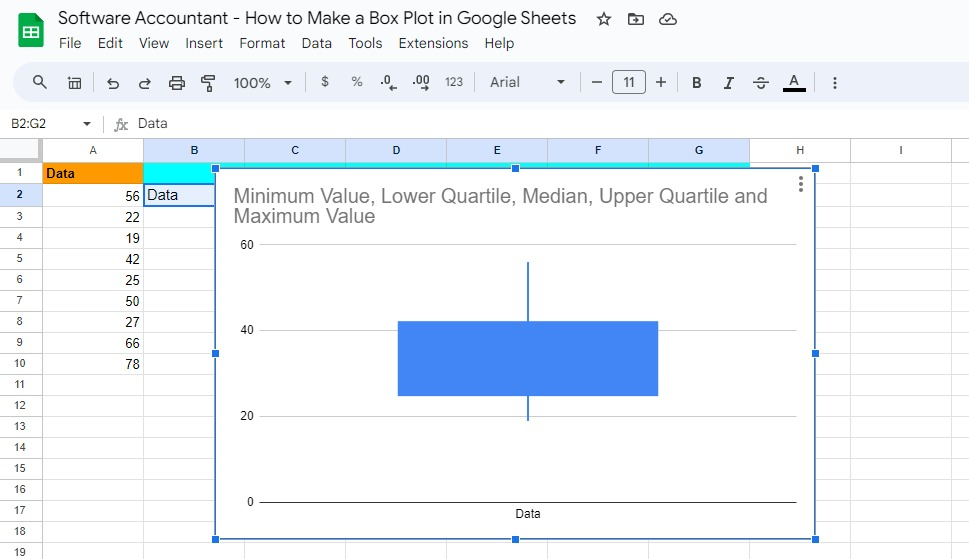Image resolution: width=969 pixels, height=559 pixels.
Task: Star this spreadsheet document
Action: click(604, 19)
